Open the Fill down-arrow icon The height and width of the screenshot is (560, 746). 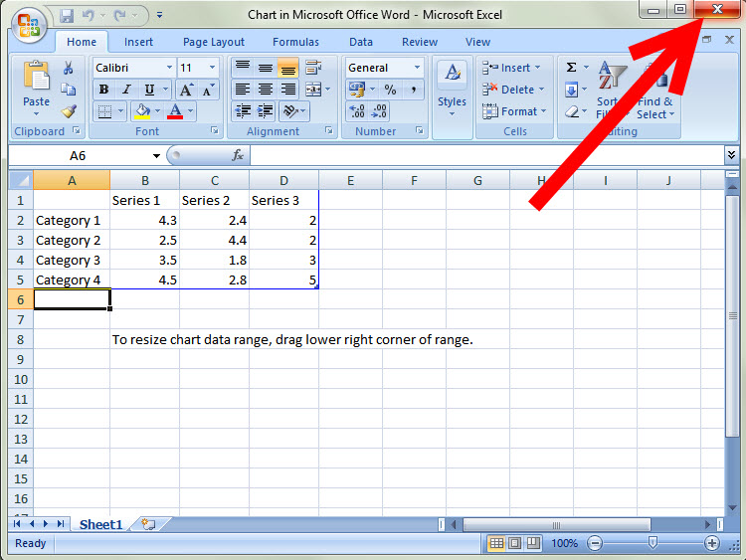(571, 90)
